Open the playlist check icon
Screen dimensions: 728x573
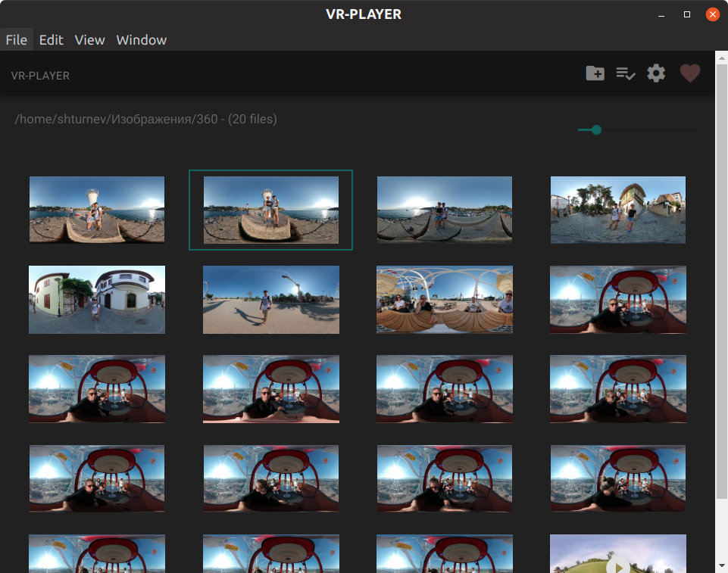pyautogui.click(x=625, y=73)
